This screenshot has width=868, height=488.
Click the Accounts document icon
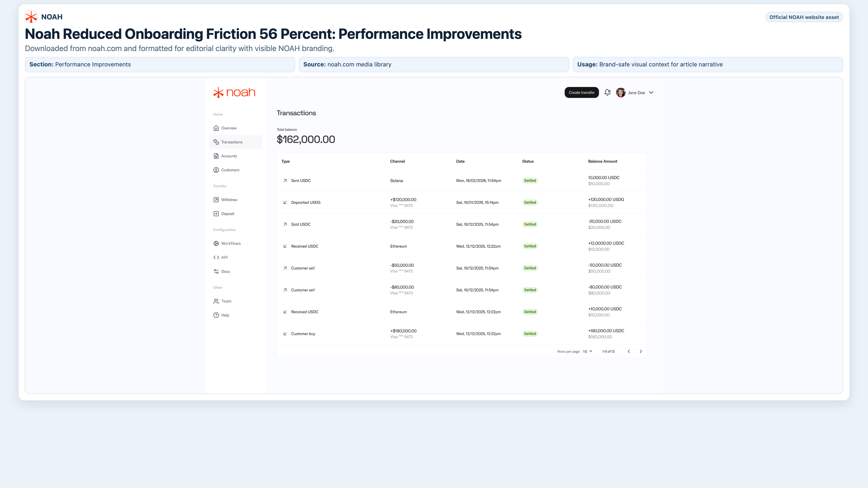[216, 156]
